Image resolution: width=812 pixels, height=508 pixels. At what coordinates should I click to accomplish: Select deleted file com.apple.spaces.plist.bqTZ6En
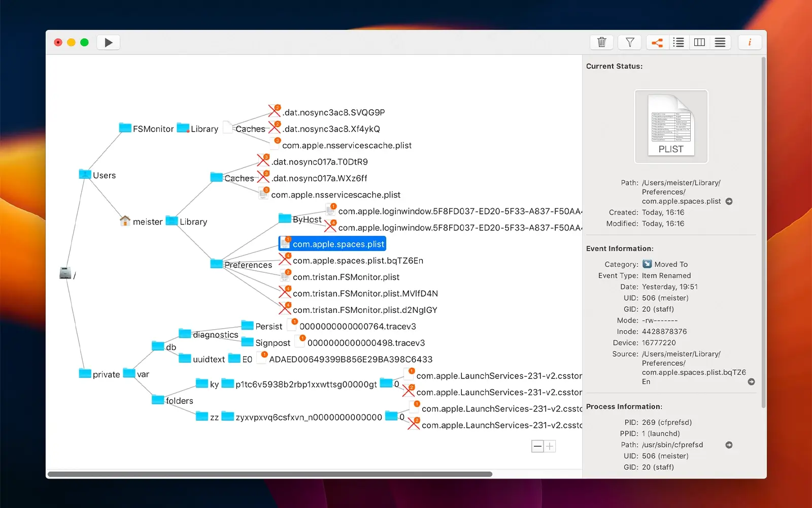(x=351, y=260)
